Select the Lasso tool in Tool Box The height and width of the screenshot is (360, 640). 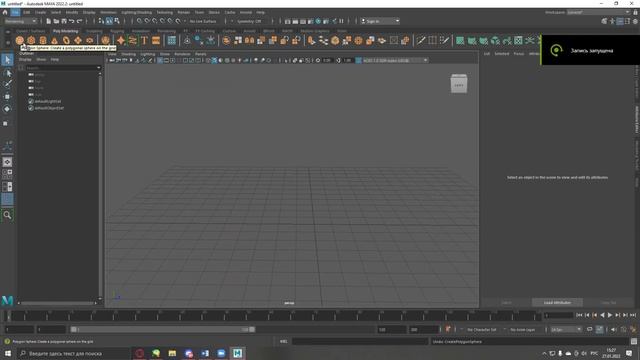click(7, 73)
